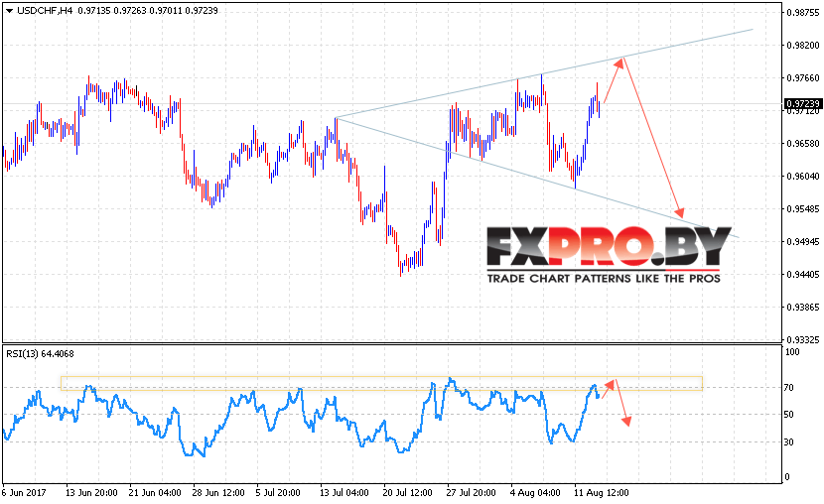Click the RSI level 70 label
824x504 pixels.
tap(789, 388)
